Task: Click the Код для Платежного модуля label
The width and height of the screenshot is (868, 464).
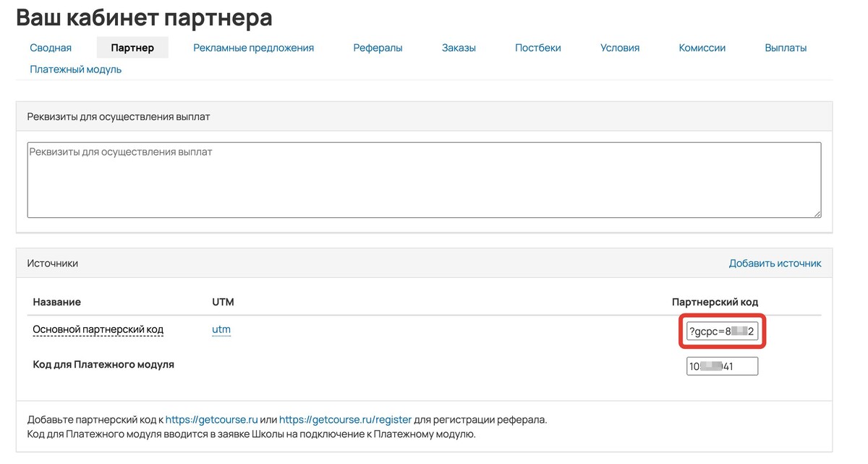Action: tap(103, 365)
